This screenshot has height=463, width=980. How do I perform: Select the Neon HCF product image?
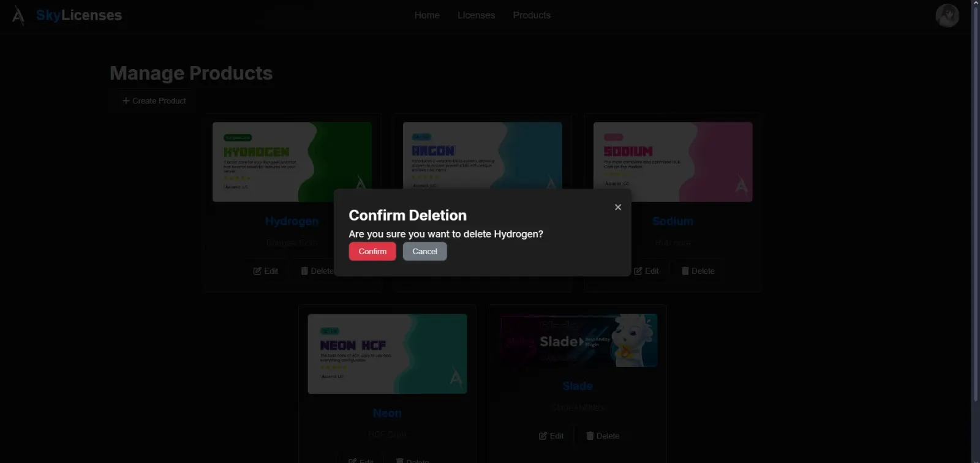point(387,354)
